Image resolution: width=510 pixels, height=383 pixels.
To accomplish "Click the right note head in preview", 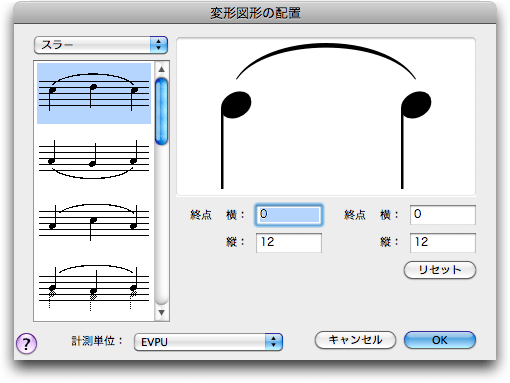I will (x=416, y=105).
